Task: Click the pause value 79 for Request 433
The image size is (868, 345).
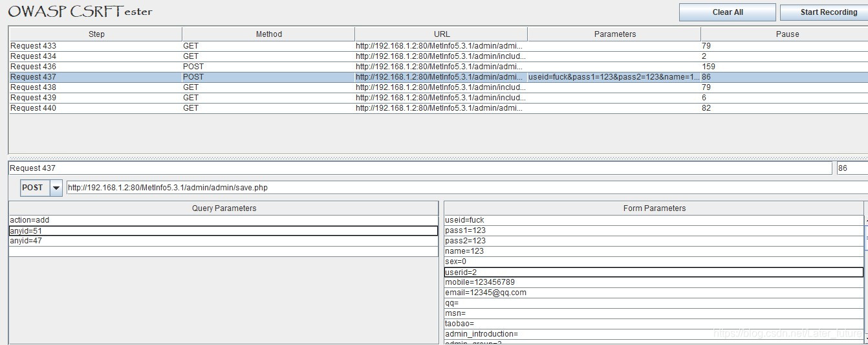Action: coord(785,46)
